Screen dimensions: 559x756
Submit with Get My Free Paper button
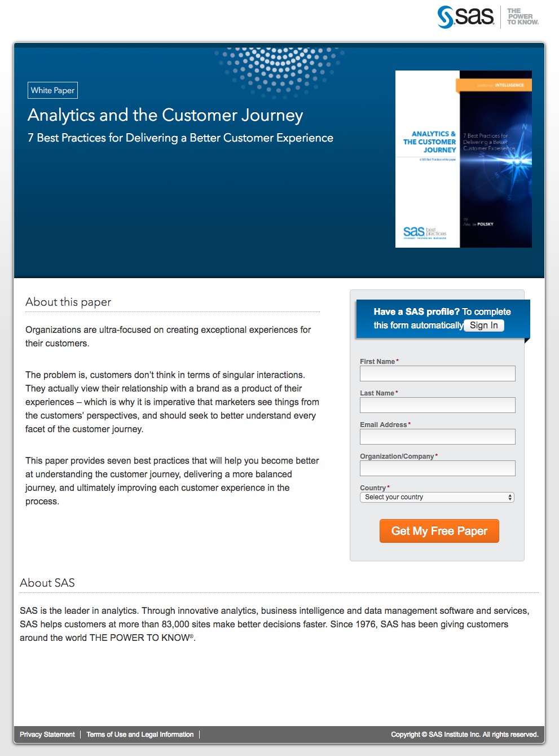(x=439, y=531)
